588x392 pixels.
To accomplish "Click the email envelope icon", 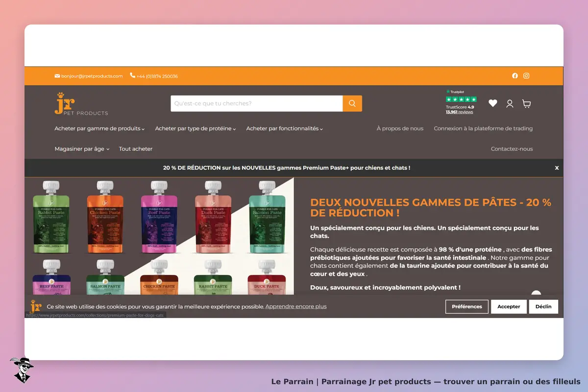I will pyautogui.click(x=57, y=76).
